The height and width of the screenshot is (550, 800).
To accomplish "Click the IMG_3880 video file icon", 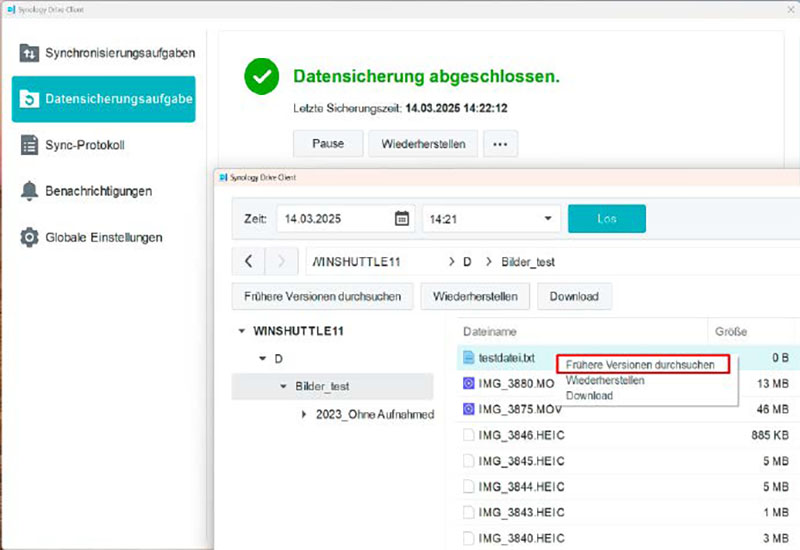I will click(x=468, y=383).
